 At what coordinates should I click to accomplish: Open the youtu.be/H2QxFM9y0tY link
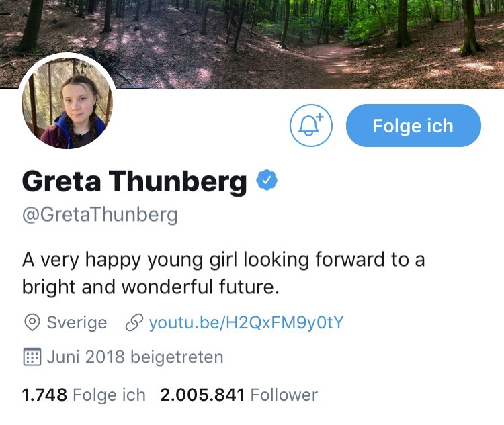(x=246, y=322)
